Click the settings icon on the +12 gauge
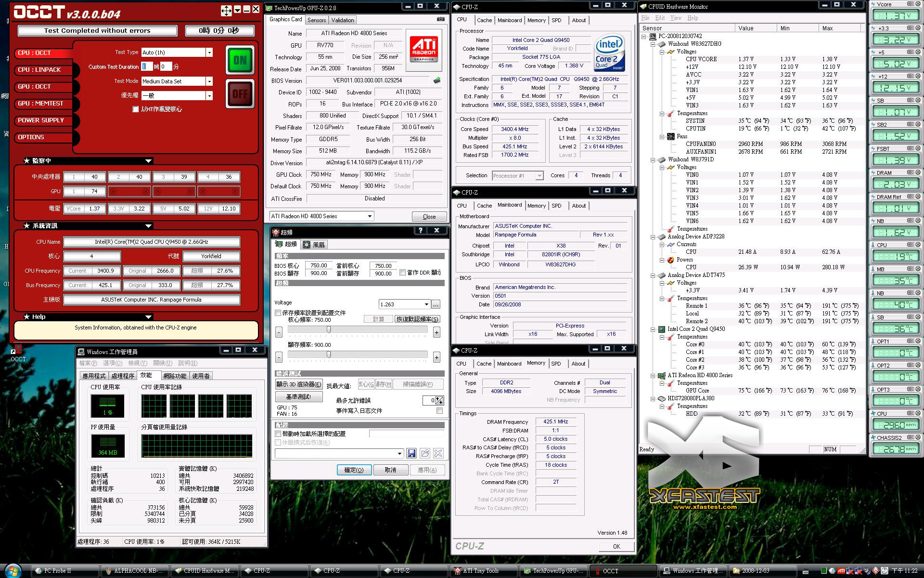924x578 pixels. (910, 77)
